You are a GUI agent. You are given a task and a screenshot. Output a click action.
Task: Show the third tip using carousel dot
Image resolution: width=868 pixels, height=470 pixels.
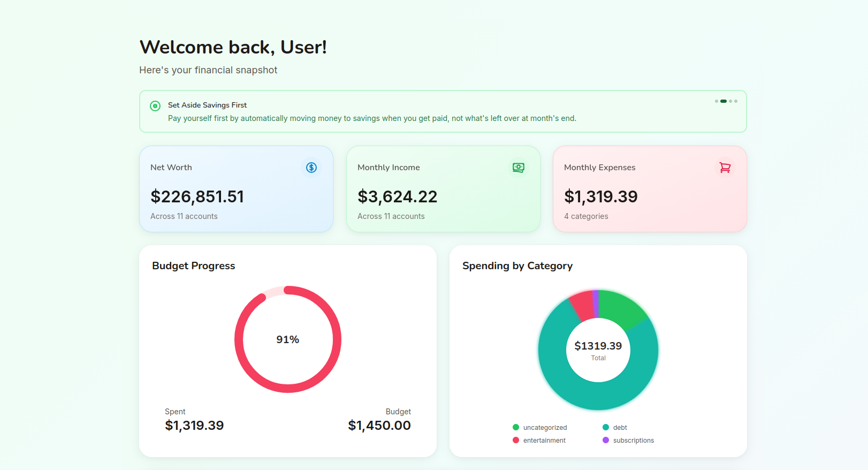pyautogui.click(x=730, y=101)
